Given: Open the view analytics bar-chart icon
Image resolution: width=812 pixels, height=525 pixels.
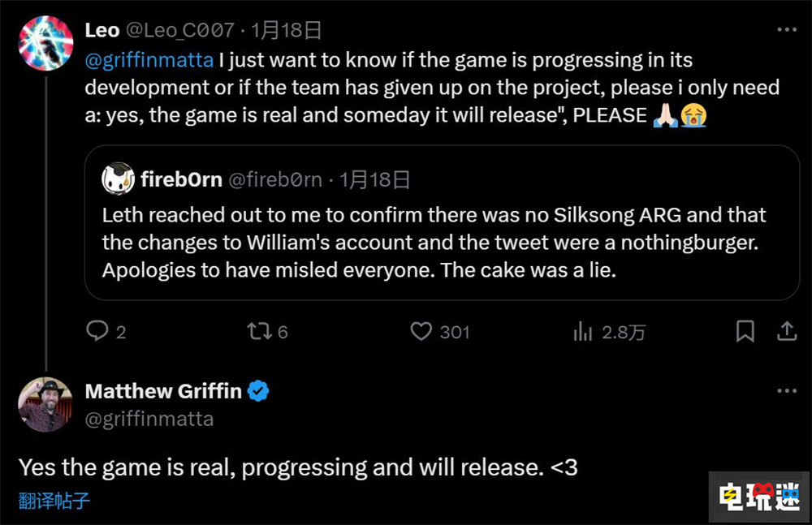Looking at the screenshot, I should tap(582, 331).
